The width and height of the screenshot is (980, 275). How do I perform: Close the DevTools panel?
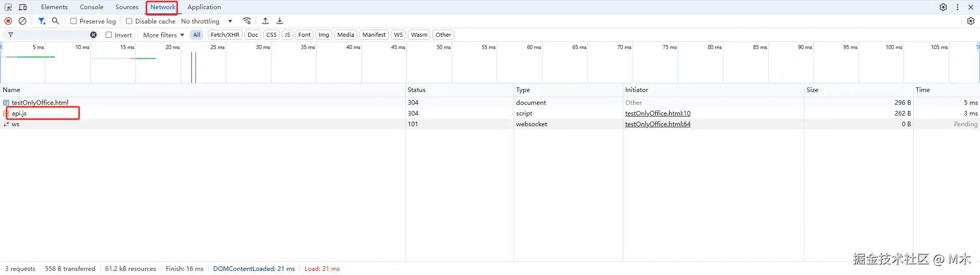click(971, 7)
